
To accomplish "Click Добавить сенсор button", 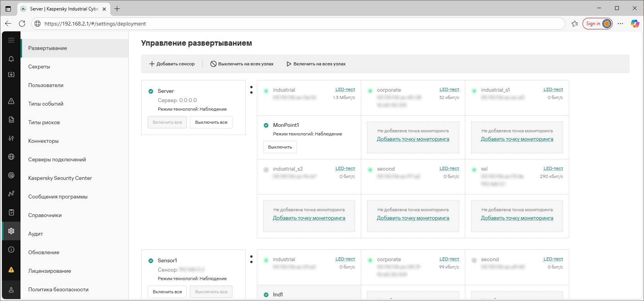I will coord(172,64).
